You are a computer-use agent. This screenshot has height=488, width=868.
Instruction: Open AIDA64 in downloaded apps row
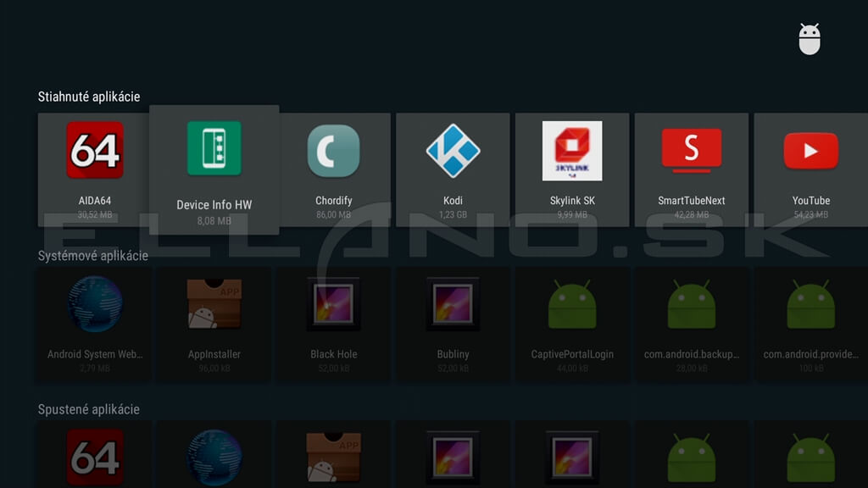95,169
